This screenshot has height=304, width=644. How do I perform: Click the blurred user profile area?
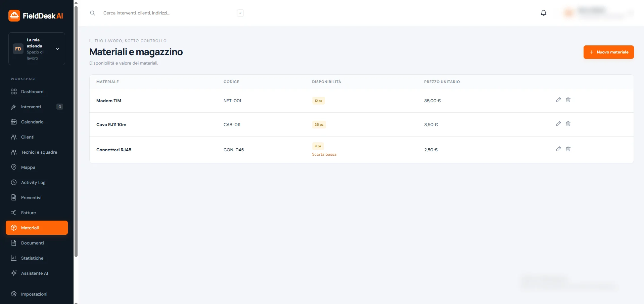tap(598, 13)
